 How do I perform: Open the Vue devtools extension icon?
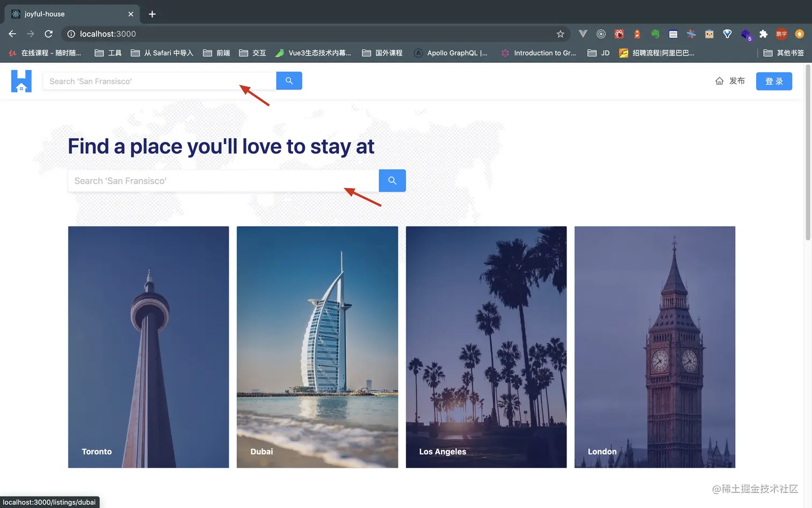pos(583,34)
